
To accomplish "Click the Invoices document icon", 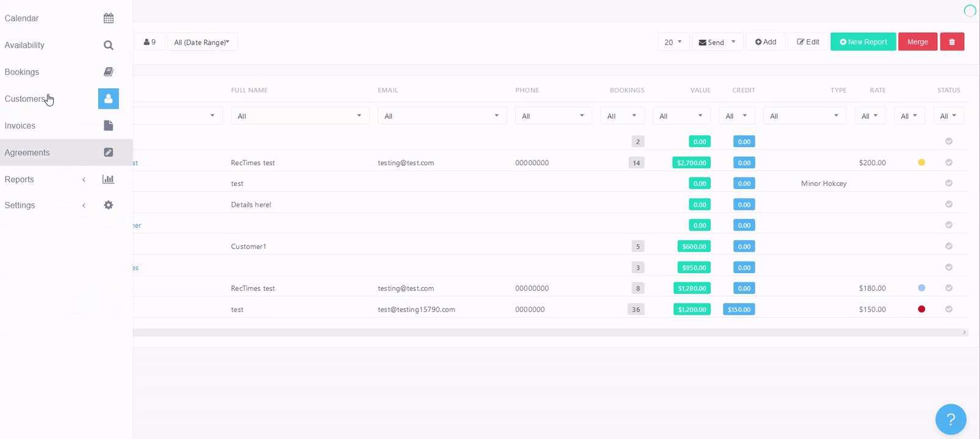I will point(109,126).
